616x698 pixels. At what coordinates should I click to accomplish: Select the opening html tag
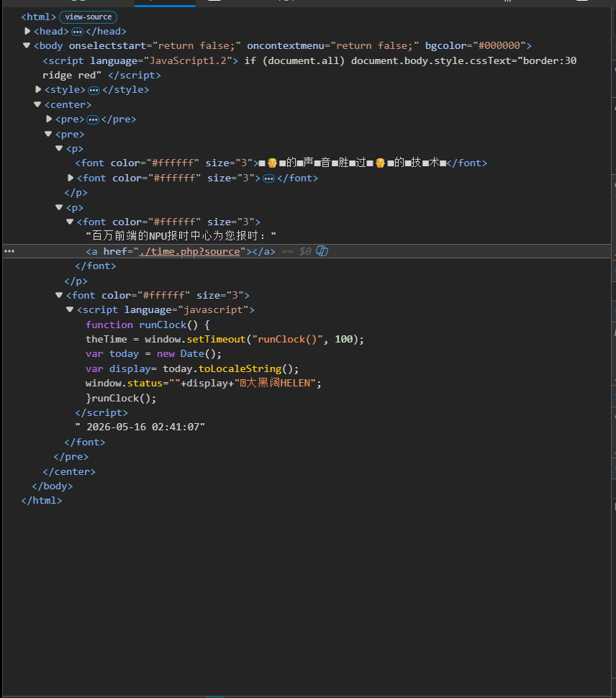(39, 17)
